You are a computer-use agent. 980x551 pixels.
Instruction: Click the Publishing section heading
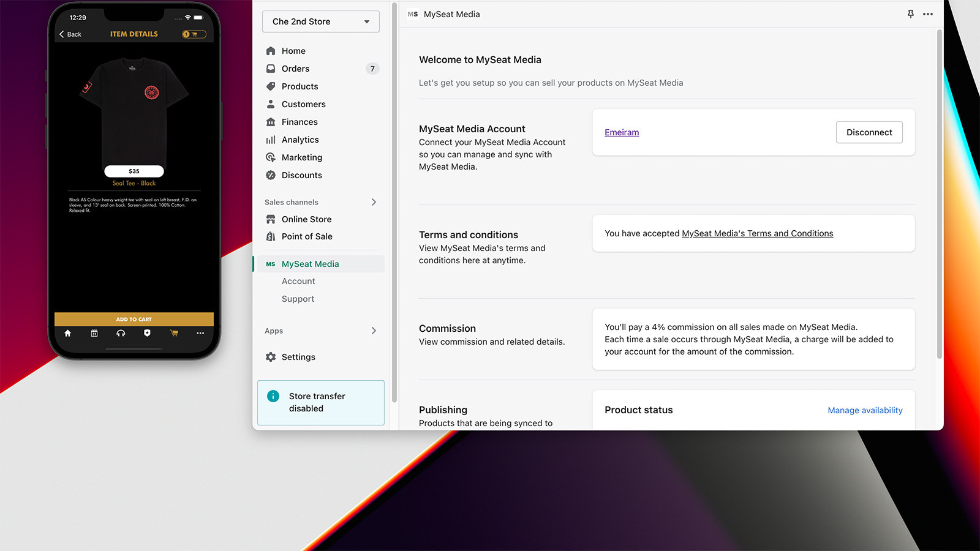click(x=443, y=410)
